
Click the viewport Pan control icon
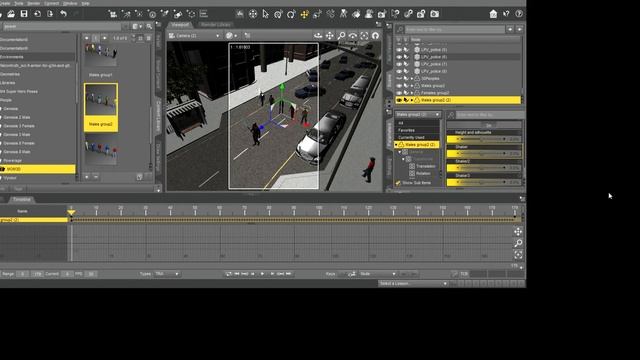(329, 36)
